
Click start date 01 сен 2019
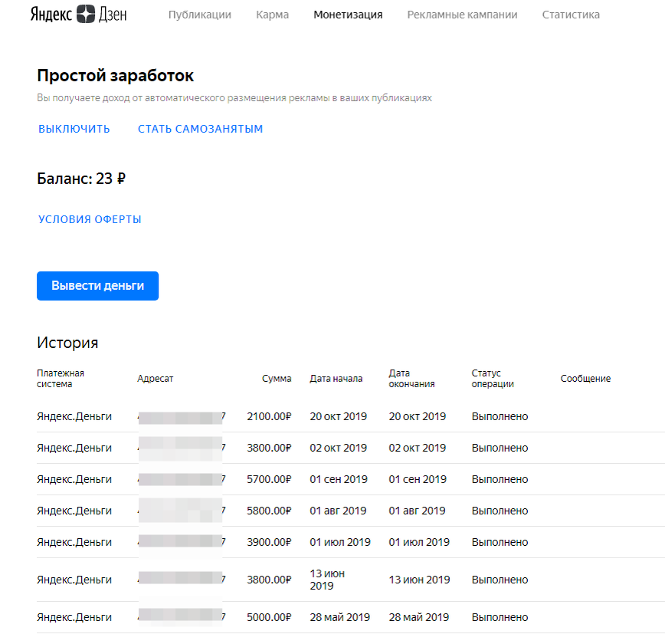(339, 479)
